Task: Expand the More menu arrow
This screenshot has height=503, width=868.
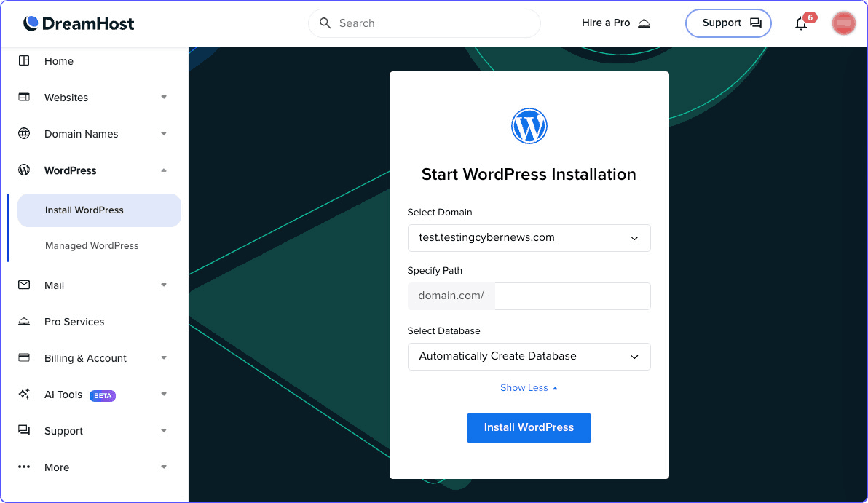Action: click(x=164, y=467)
